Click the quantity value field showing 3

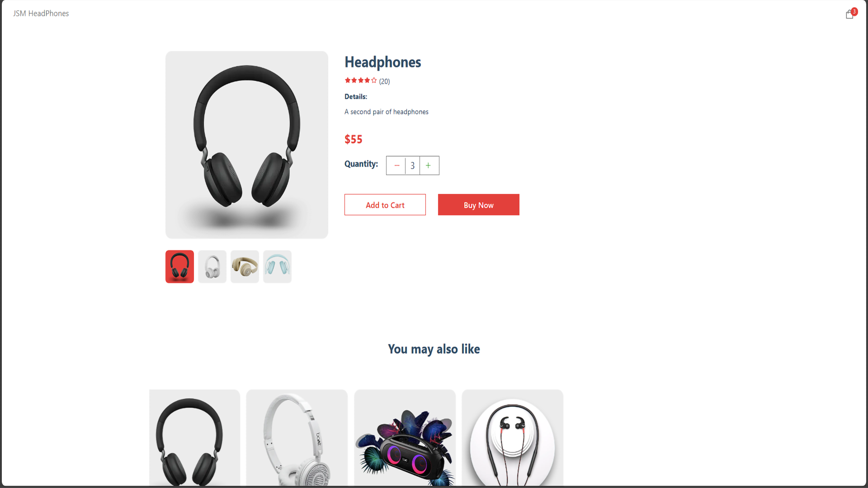click(412, 165)
